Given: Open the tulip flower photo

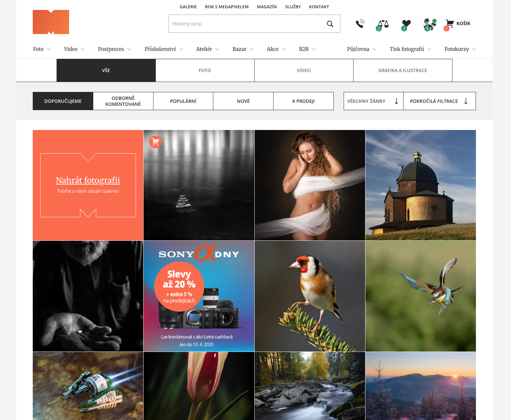Looking at the screenshot, I should pos(199,386).
